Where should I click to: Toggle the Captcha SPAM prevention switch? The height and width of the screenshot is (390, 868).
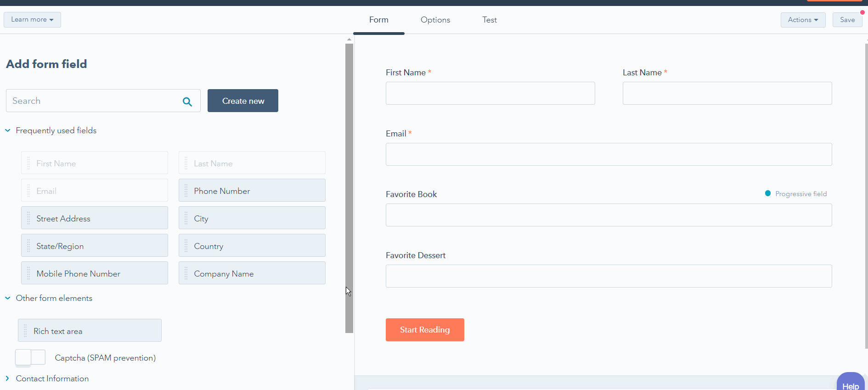pos(30,357)
